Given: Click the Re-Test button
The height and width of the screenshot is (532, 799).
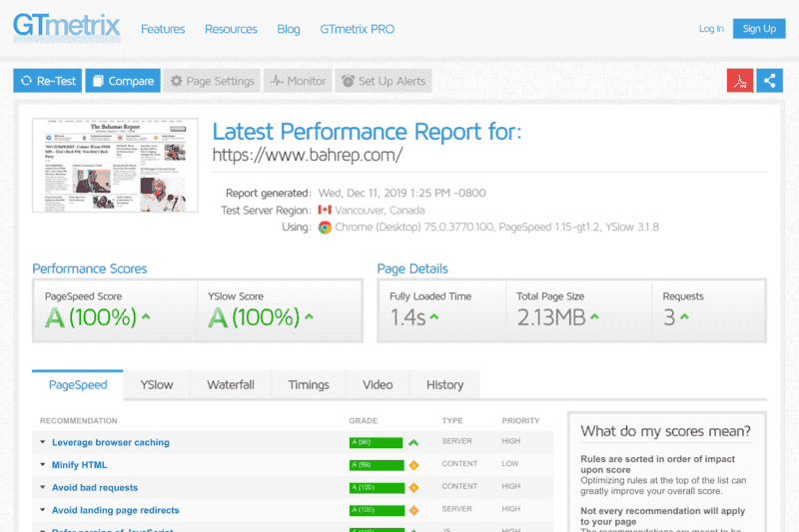Looking at the screenshot, I should (x=48, y=81).
